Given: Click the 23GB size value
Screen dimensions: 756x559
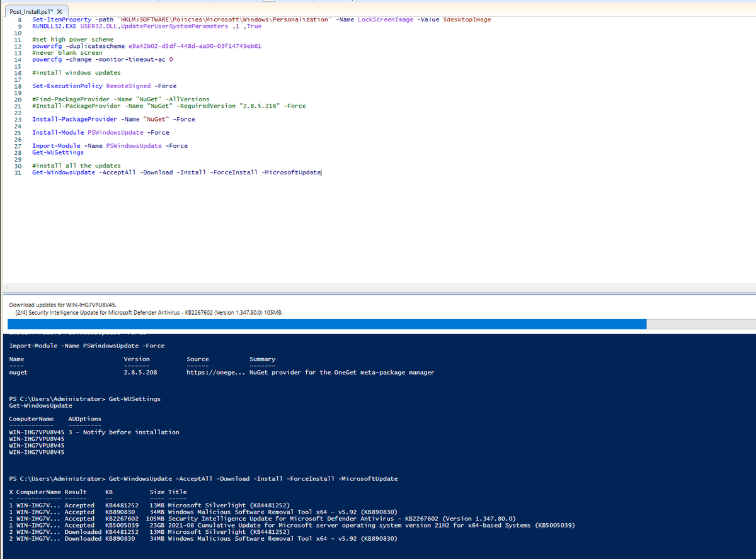Looking at the screenshot, I should coord(157,525).
